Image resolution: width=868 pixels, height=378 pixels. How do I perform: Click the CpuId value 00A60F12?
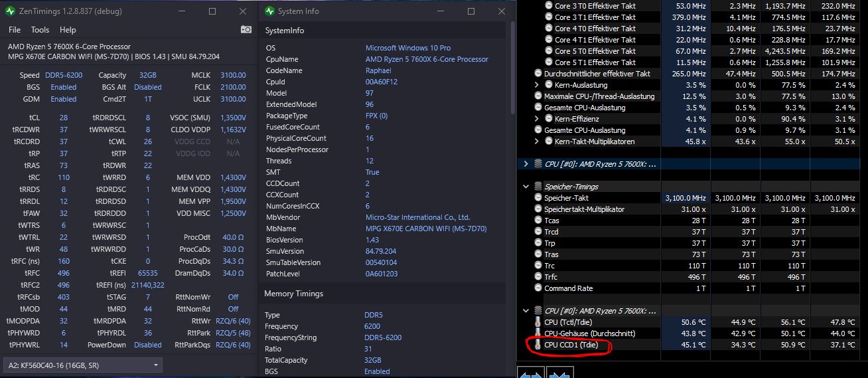pyautogui.click(x=382, y=82)
